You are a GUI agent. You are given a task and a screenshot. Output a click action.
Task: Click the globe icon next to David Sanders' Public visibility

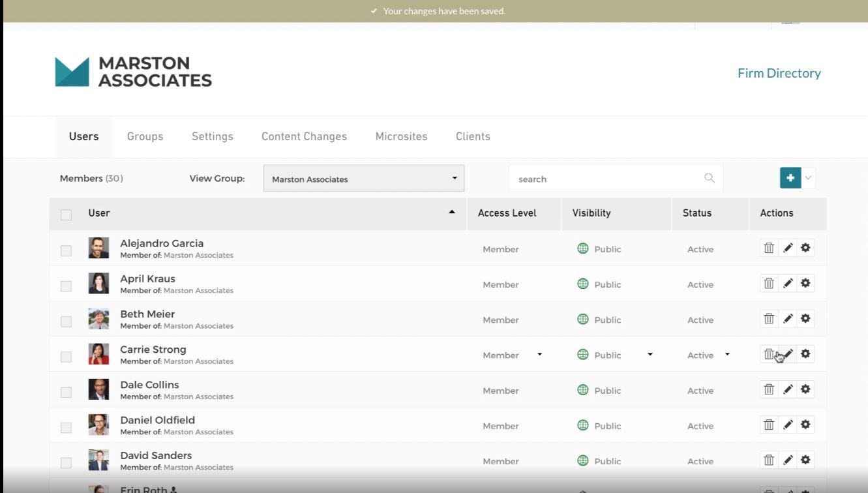(581, 461)
